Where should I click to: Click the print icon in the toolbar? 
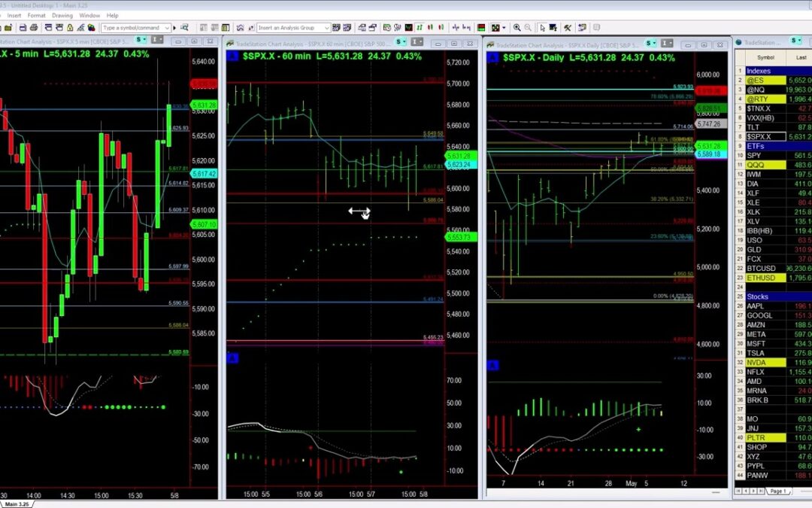click(34, 28)
